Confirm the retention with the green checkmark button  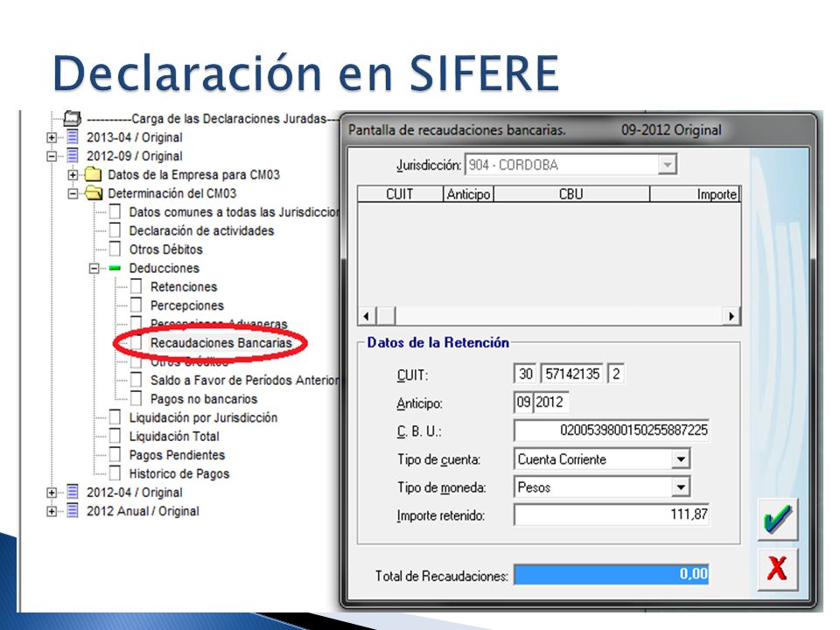pyautogui.click(x=777, y=519)
